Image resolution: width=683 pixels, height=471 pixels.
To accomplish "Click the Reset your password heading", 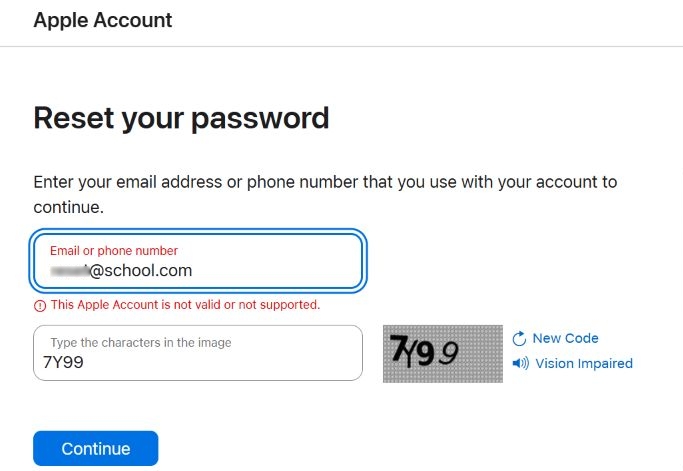I will point(181,118).
